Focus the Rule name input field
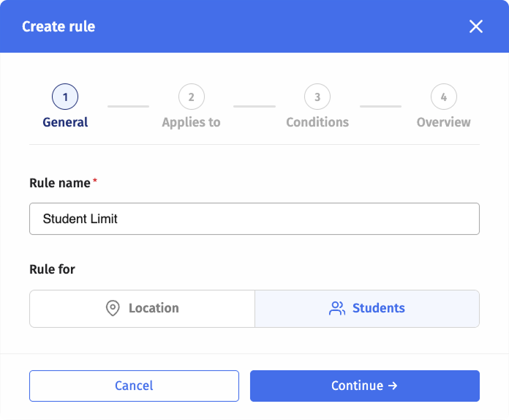Image resolution: width=509 pixels, height=420 pixels. point(254,219)
